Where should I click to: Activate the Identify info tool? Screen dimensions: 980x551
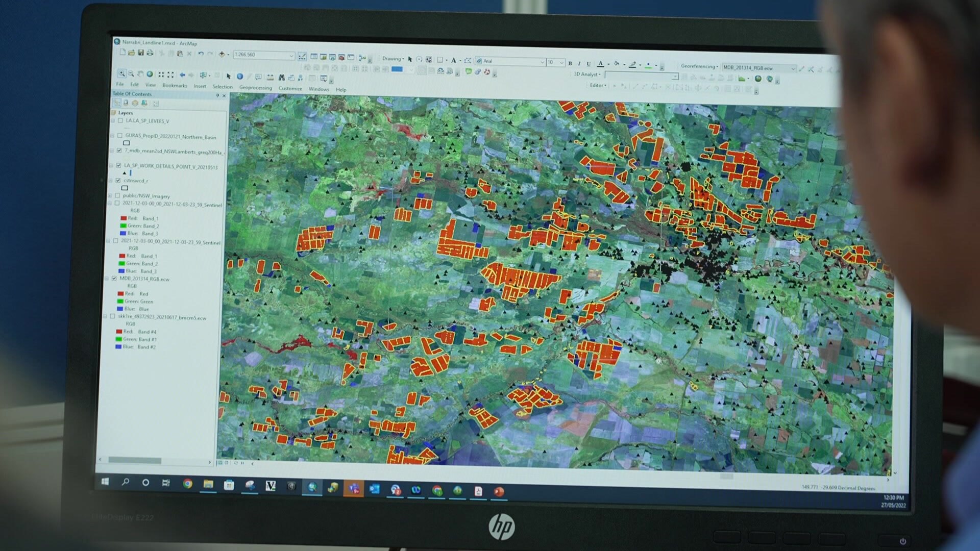pos(239,77)
